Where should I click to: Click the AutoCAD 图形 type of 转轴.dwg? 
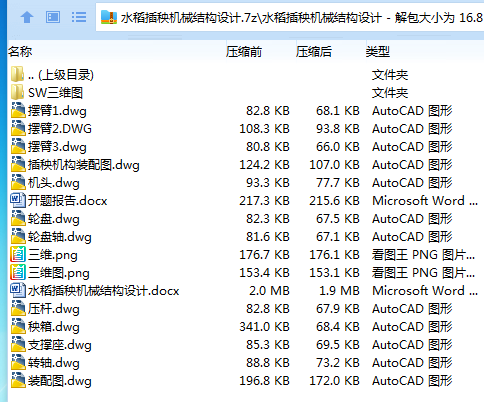(x=412, y=363)
